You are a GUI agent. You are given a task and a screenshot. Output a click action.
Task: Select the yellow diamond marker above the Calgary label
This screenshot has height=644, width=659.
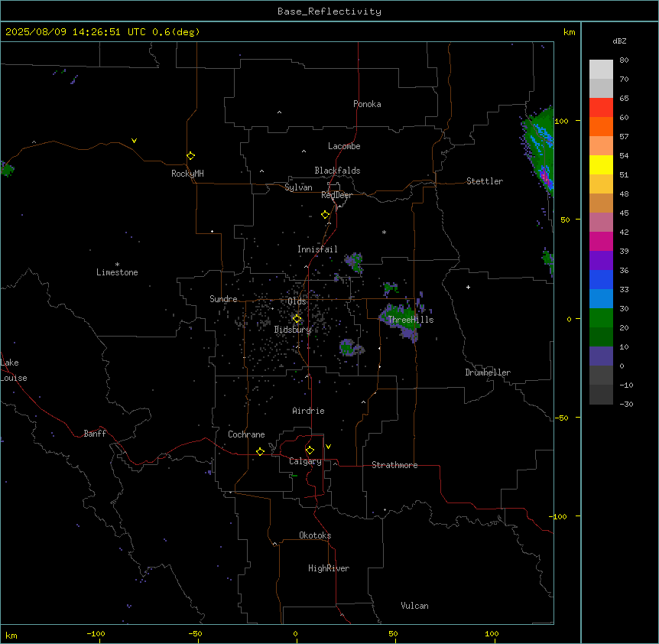click(310, 450)
